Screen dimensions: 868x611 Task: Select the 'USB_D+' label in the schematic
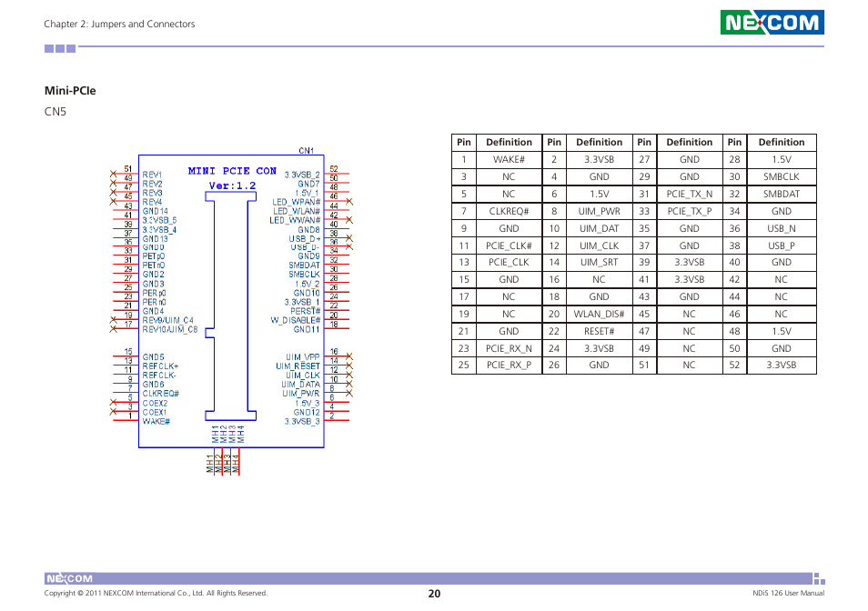(x=305, y=238)
